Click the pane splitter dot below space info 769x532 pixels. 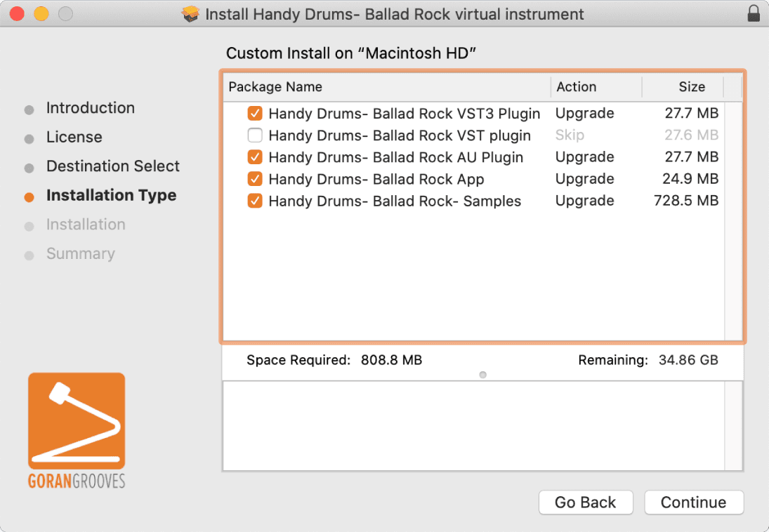(x=482, y=375)
